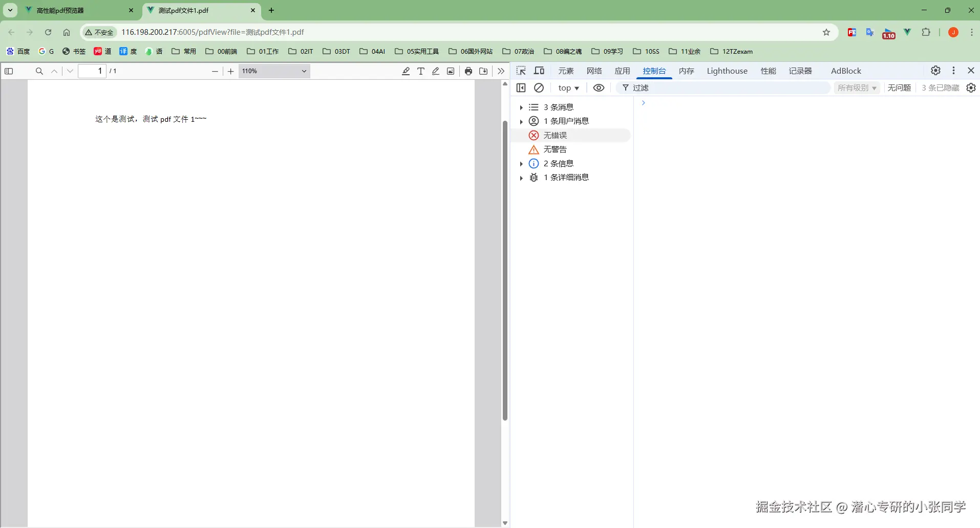The image size is (980, 528).
Task: Toggle the PDF viewer sidebar
Action: pos(9,71)
